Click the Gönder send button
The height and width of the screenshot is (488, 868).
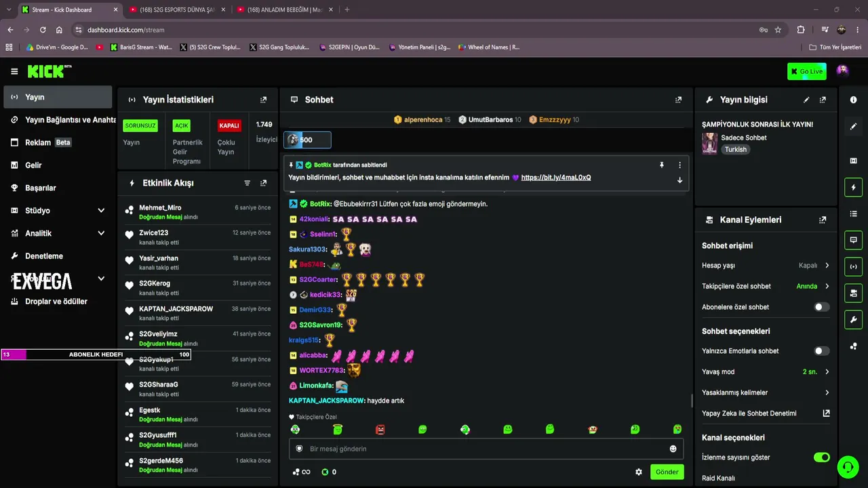click(x=667, y=472)
